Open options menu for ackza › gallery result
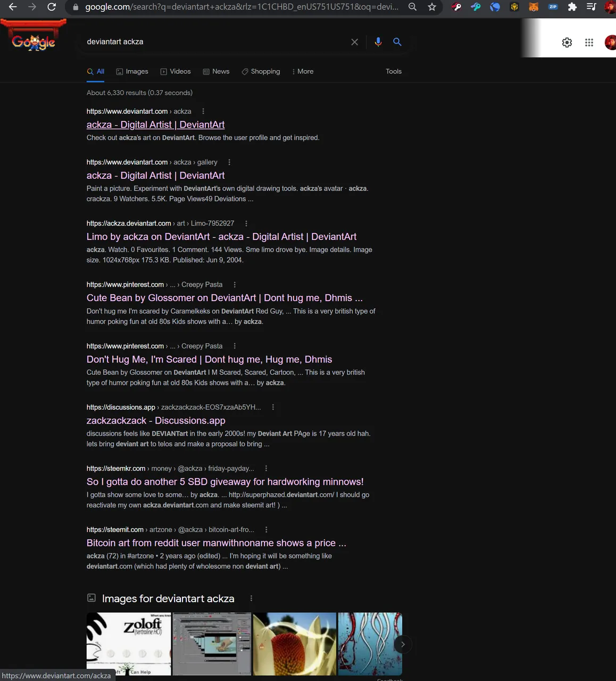 229,162
